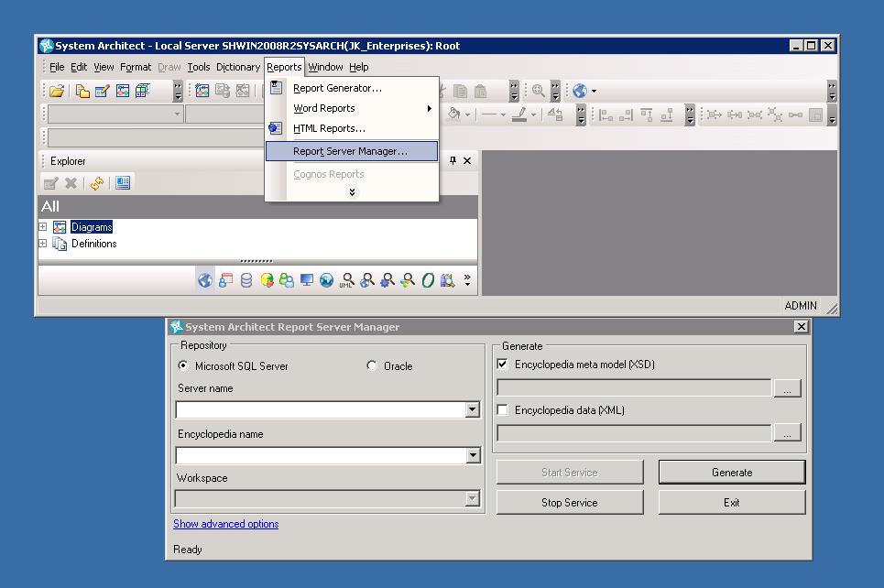Click the XSD meta model path field

point(634,387)
